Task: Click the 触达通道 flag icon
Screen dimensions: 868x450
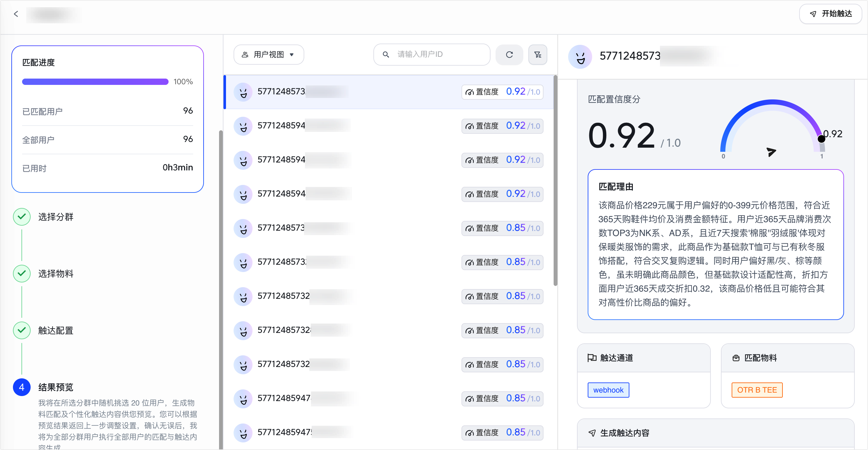Action: click(x=592, y=358)
